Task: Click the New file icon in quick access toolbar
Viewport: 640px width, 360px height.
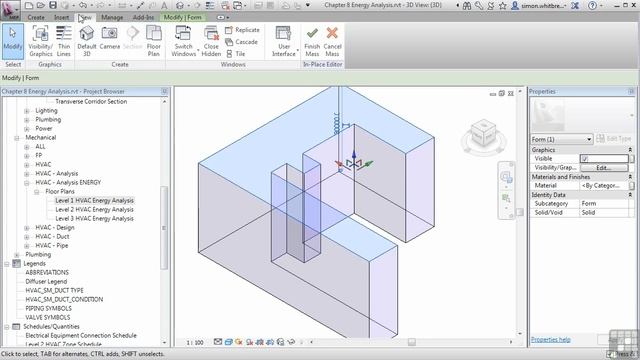Action: pyautogui.click(x=29, y=5)
